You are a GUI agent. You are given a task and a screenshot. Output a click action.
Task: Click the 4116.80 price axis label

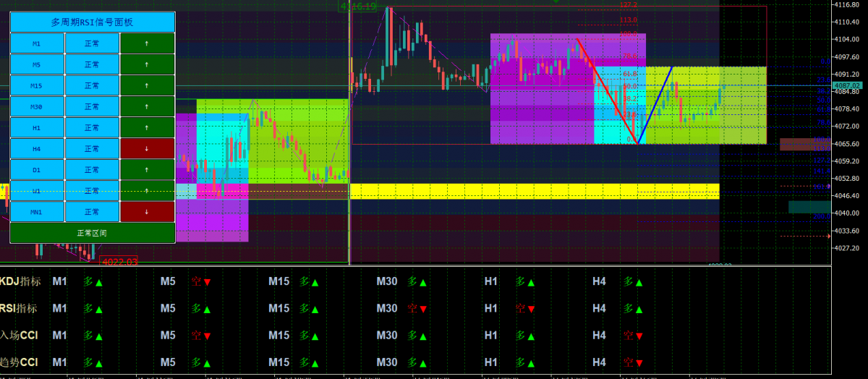[x=848, y=4]
